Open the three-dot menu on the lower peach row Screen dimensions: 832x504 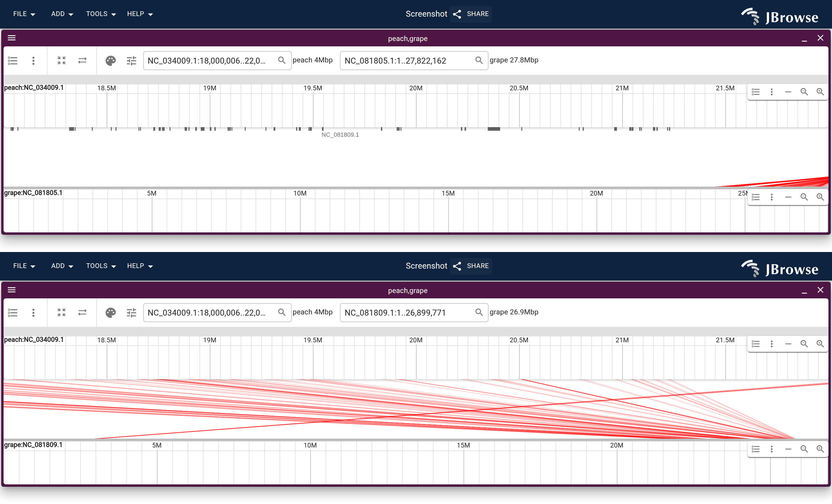click(772, 344)
